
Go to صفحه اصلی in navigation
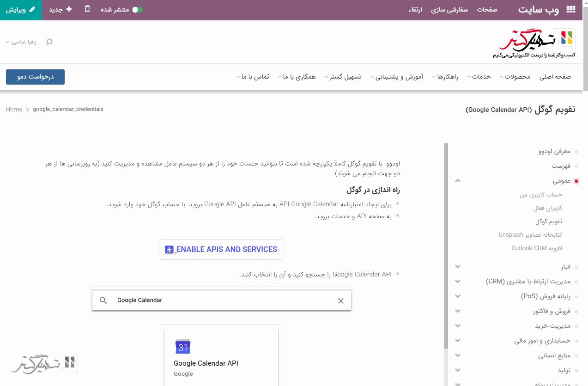[555, 77]
